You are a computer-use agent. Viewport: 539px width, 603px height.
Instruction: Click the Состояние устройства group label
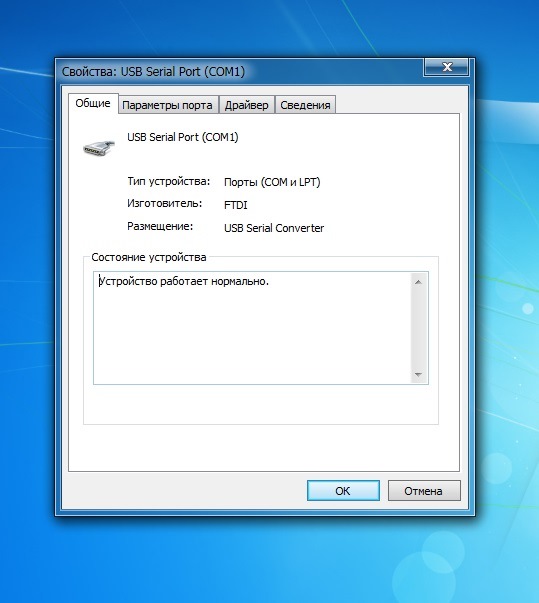coord(149,257)
